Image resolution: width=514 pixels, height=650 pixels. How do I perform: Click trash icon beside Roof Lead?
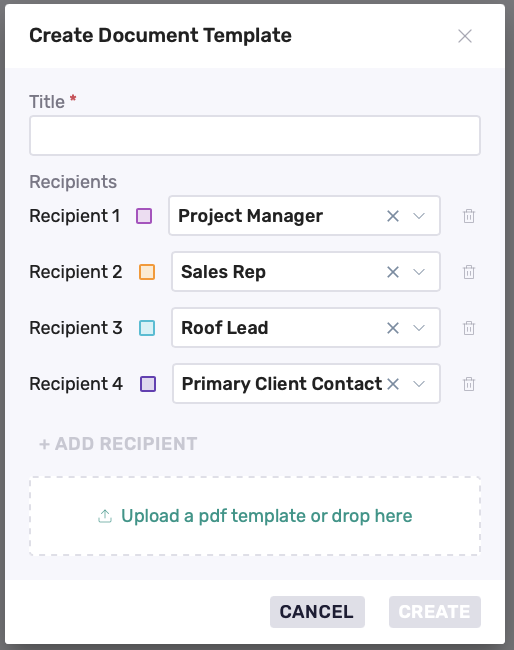(469, 328)
